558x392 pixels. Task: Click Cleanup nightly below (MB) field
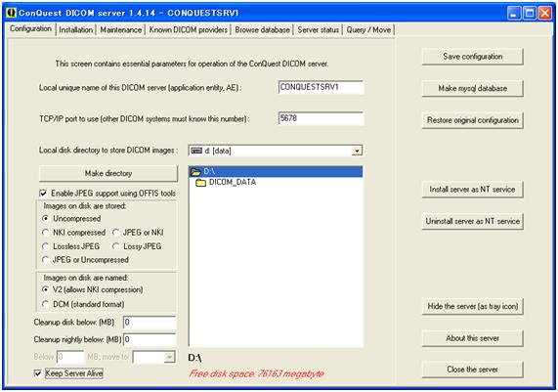tap(150, 339)
